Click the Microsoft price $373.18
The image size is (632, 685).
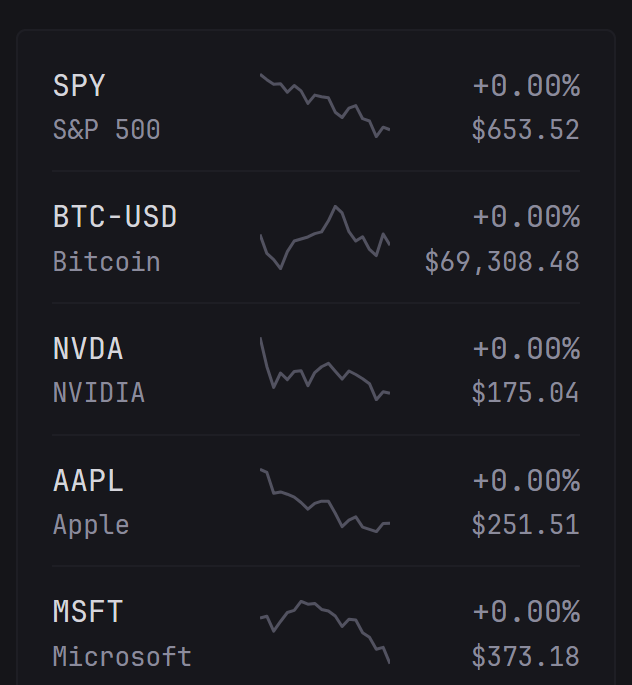[525, 657]
